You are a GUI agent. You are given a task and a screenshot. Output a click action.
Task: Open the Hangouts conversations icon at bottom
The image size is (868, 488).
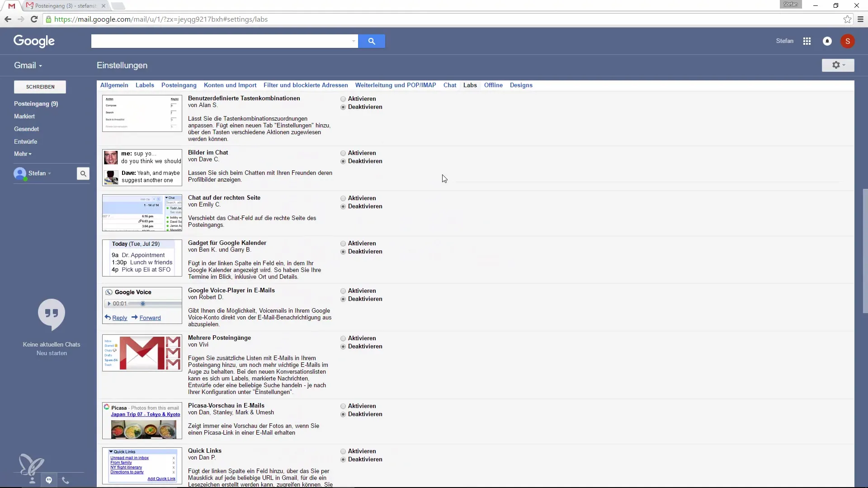[49, 480]
